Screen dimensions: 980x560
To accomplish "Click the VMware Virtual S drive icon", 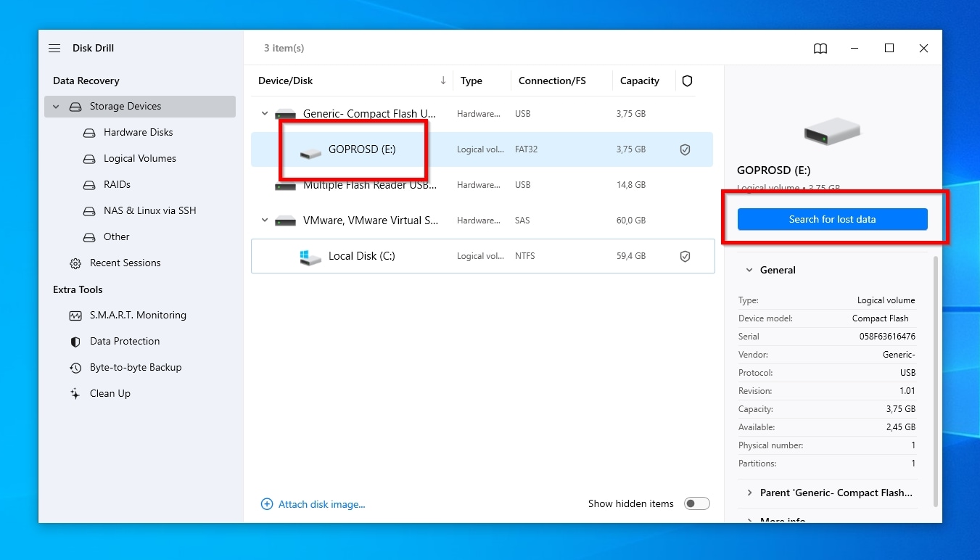I will click(286, 221).
